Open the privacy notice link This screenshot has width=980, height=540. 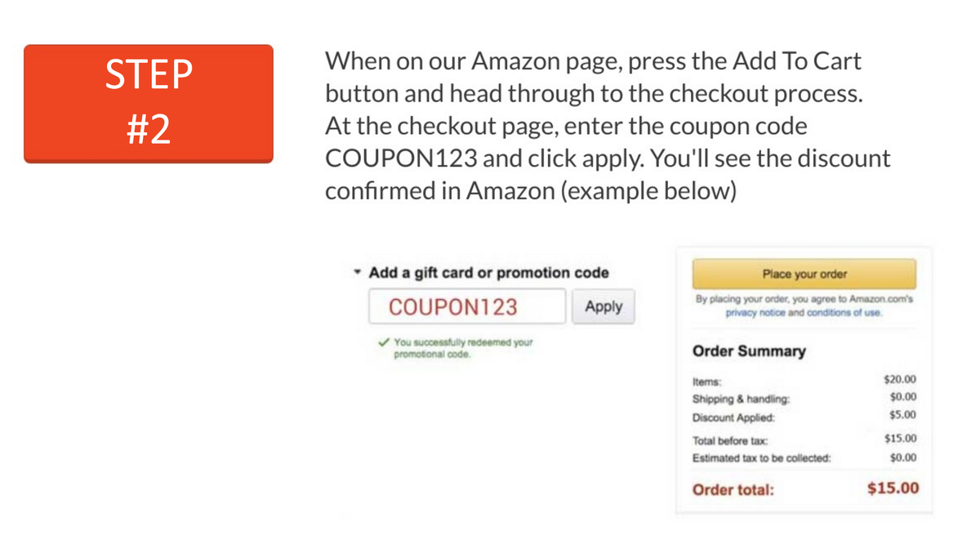755,313
